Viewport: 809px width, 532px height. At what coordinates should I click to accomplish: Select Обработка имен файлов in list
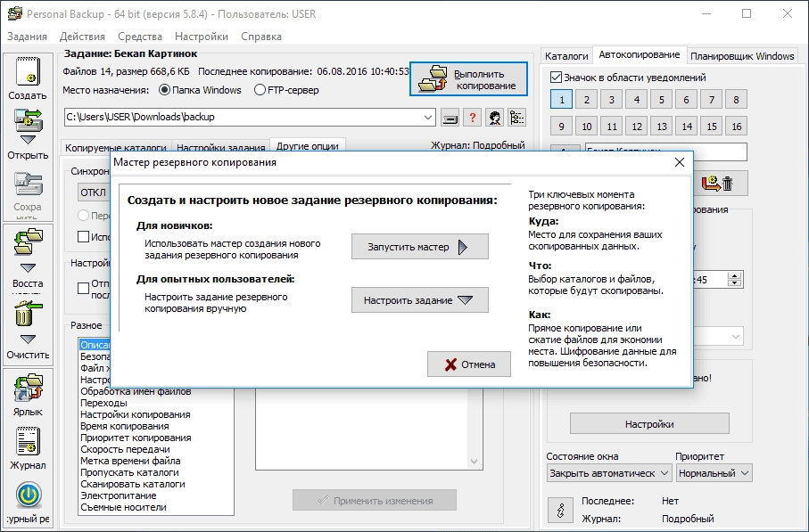[x=136, y=391]
